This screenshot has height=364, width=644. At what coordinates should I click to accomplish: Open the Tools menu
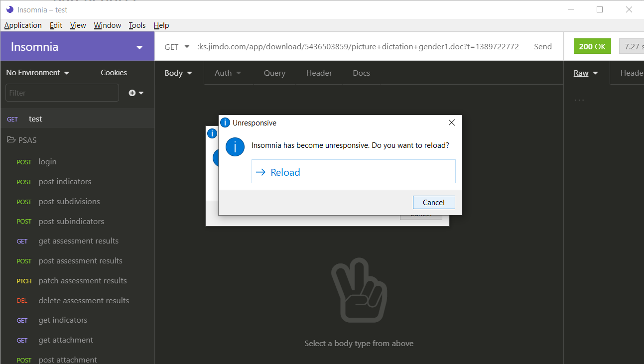tap(137, 25)
